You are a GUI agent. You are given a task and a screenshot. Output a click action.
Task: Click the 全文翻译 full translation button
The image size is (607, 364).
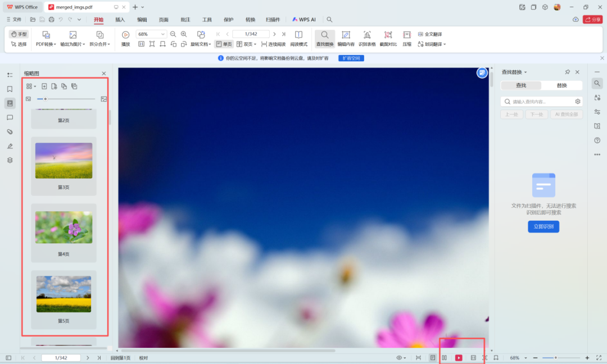[x=430, y=34]
